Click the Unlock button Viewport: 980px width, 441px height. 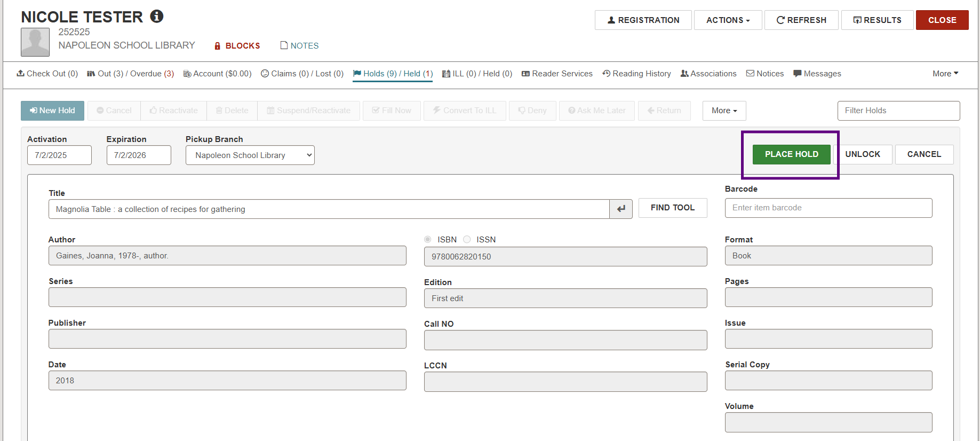pos(863,154)
